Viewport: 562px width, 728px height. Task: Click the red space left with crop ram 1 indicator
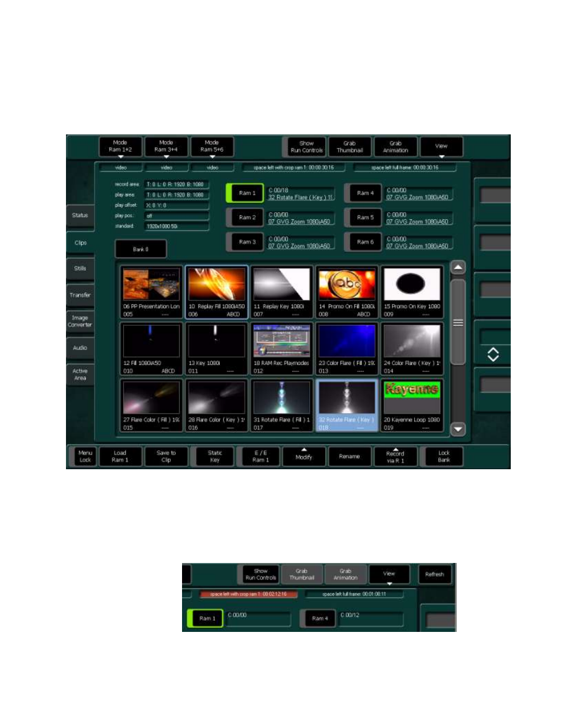click(249, 594)
